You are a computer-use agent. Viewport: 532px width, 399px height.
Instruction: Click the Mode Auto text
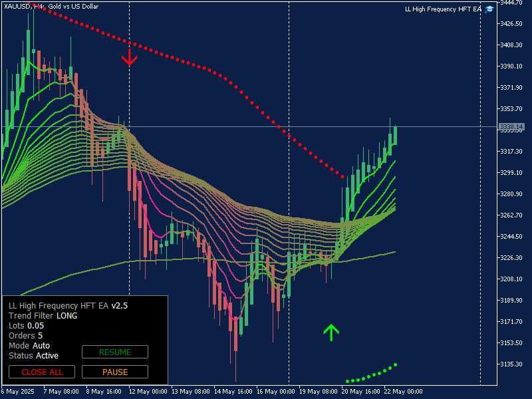pyautogui.click(x=29, y=345)
